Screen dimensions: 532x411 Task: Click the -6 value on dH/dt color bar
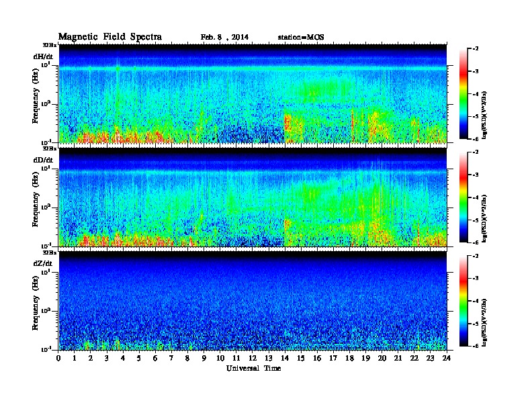click(x=476, y=139)
